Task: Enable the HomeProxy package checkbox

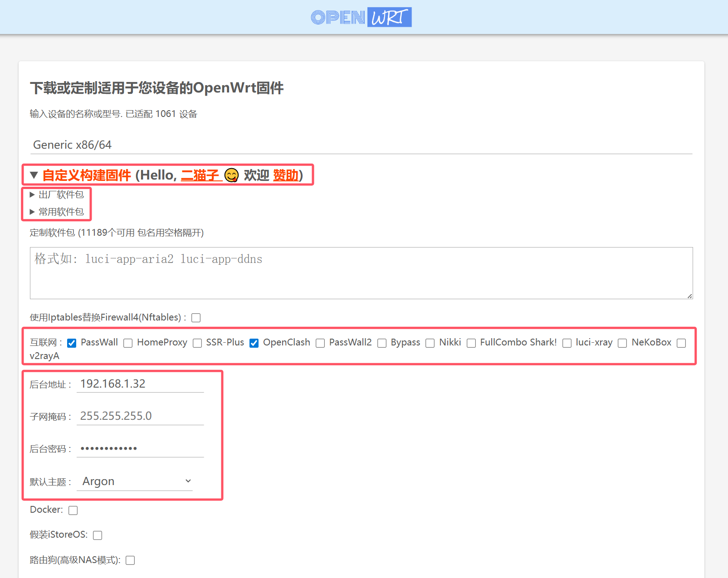Action: [x=127, y=343]
